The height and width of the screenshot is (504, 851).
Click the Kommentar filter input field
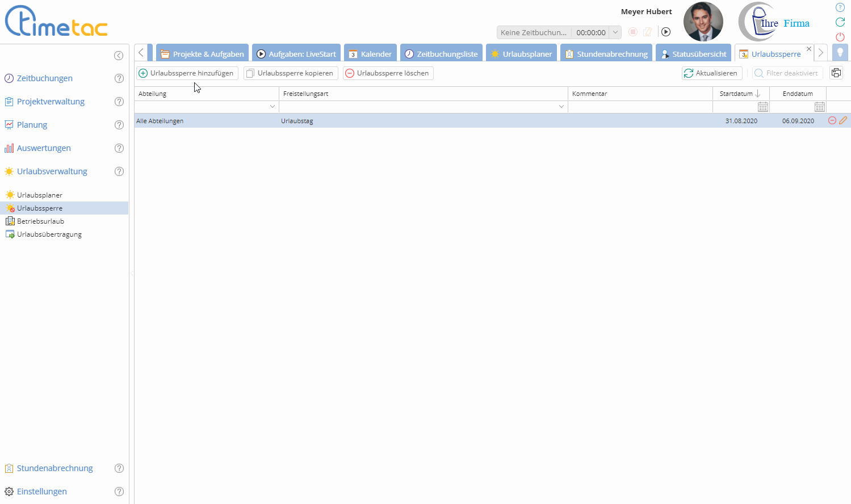coord(640,107)
